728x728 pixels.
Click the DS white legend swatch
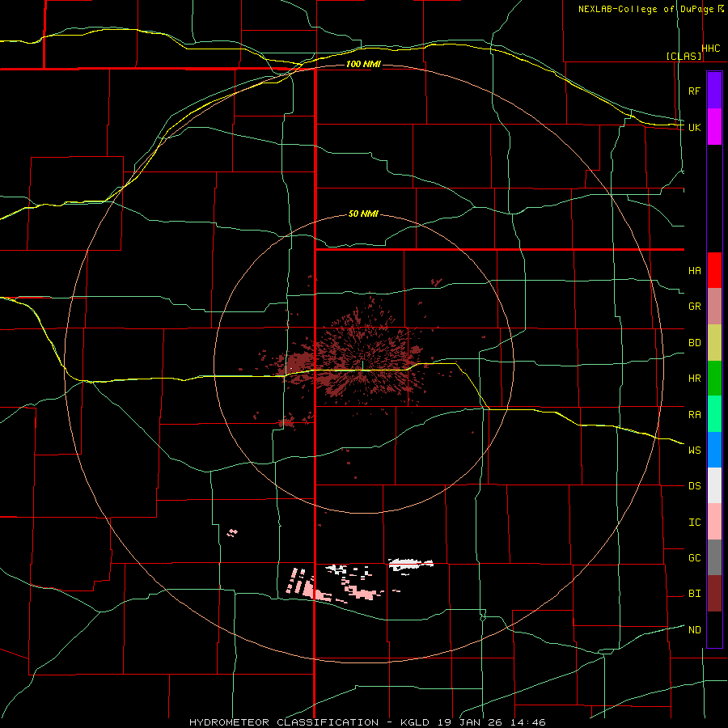tap(714, 485)
